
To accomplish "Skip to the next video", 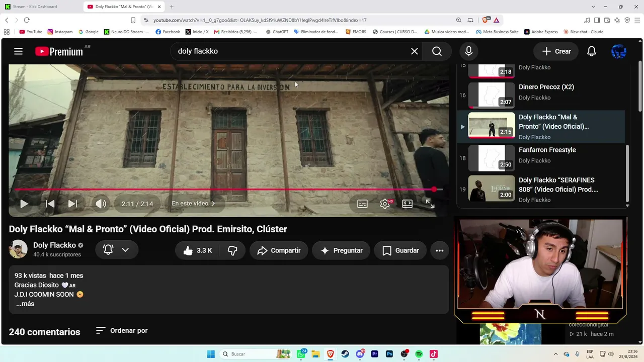I will point(72,204).
